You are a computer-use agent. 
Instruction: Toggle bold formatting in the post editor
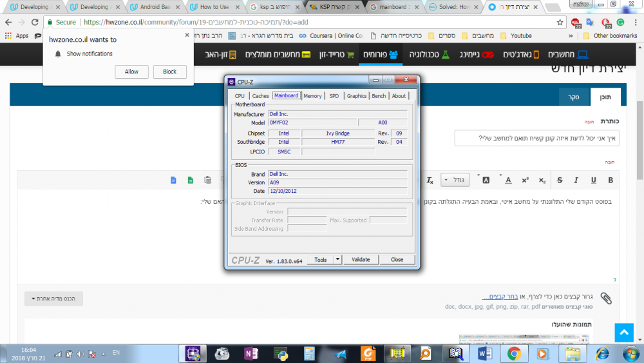(x=611, y=180)
